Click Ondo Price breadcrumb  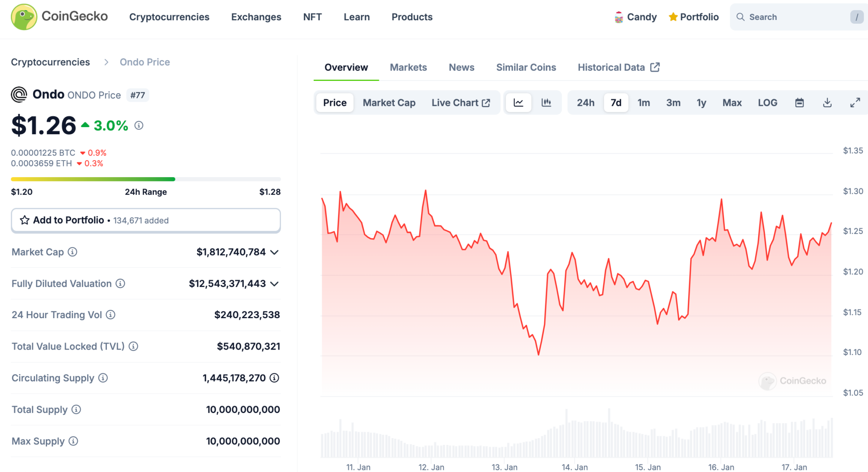[x=145, y=62]
